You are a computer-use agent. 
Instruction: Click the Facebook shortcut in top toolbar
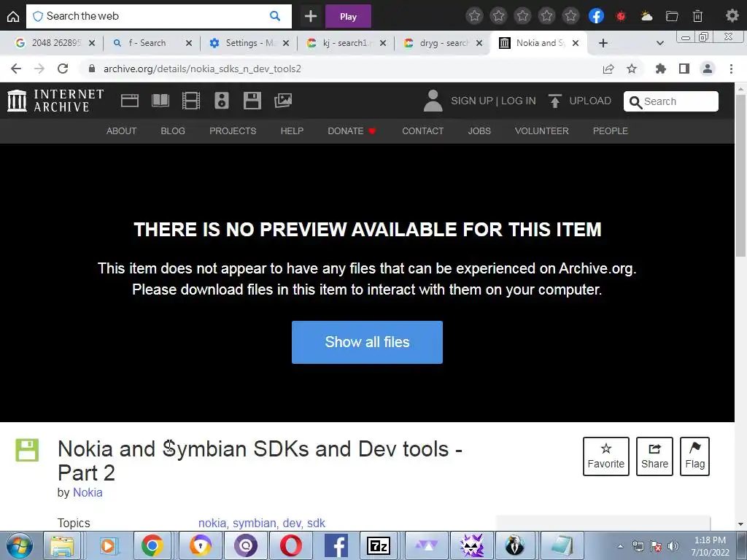click(596, 16)
